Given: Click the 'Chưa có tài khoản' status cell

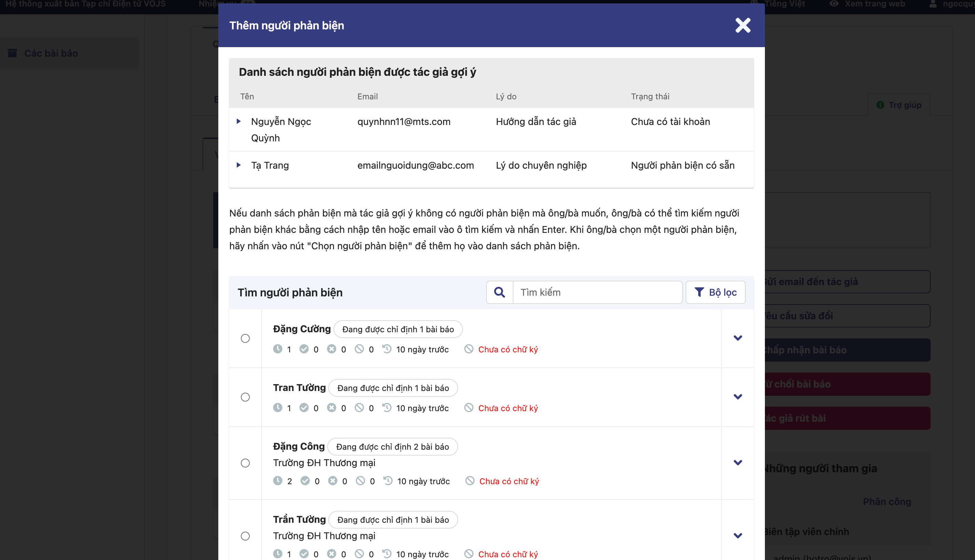Looking at the screenshot, I should pyautogui.click(x=670, y=122).
